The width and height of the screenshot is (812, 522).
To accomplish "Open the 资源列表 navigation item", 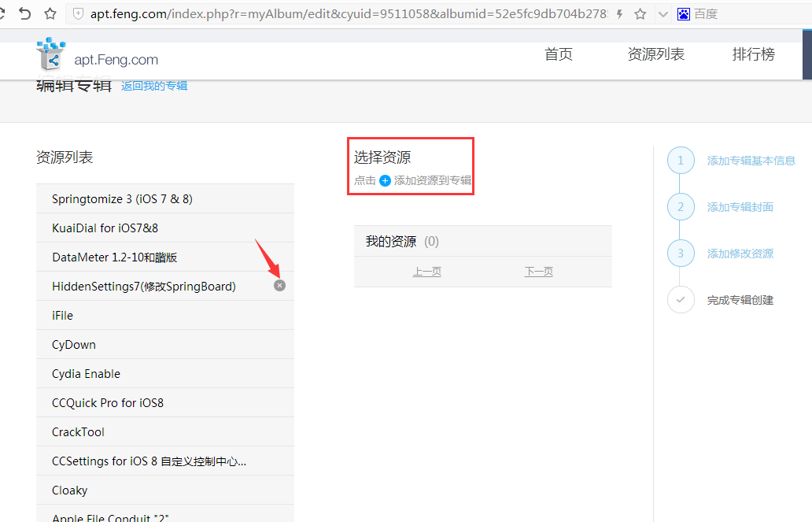I will click(655, 54).
